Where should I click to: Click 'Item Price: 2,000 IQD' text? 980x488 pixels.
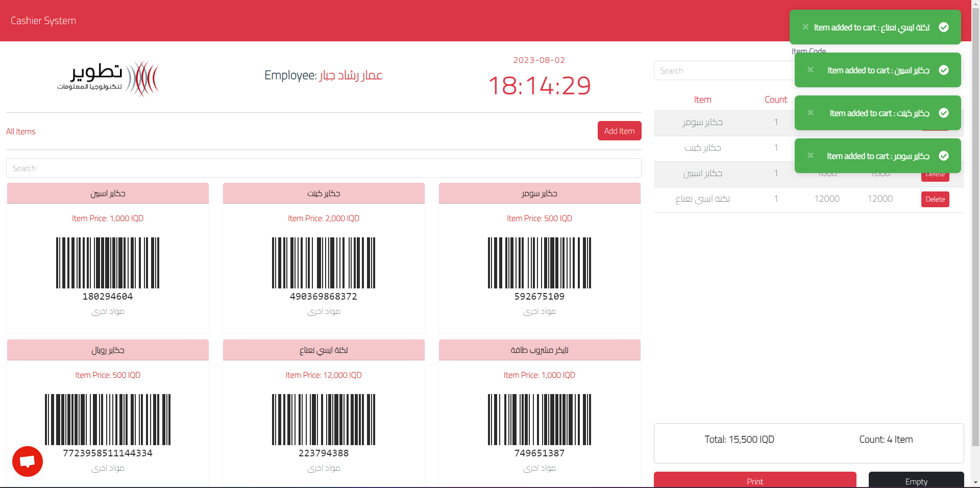point(324,218)
